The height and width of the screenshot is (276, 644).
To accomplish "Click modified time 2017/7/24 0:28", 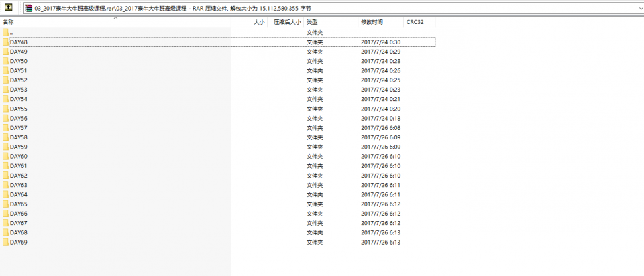I will tap(381, 61).
